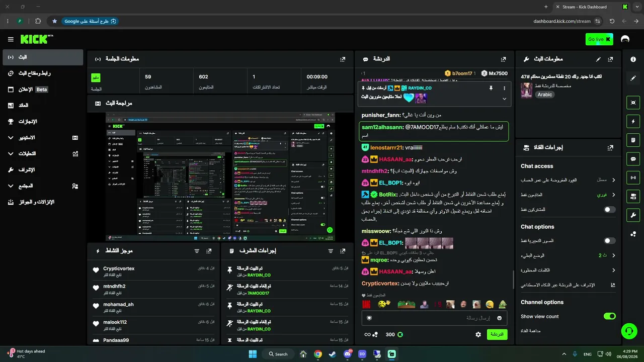This screenshot has height=362, width=644.
Task: Send the message with green الدردشة button
Action: (x=497, y=334)
